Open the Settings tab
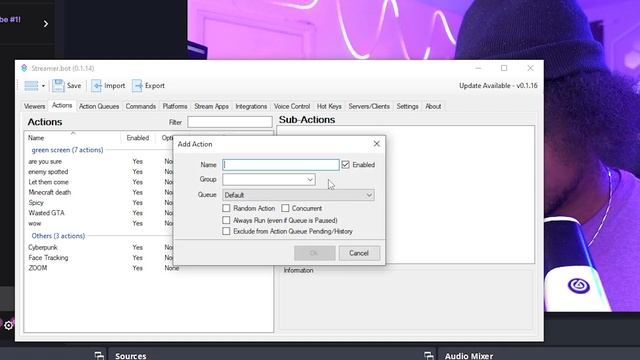The image size is (640, 360). click(x=407, y=106)
